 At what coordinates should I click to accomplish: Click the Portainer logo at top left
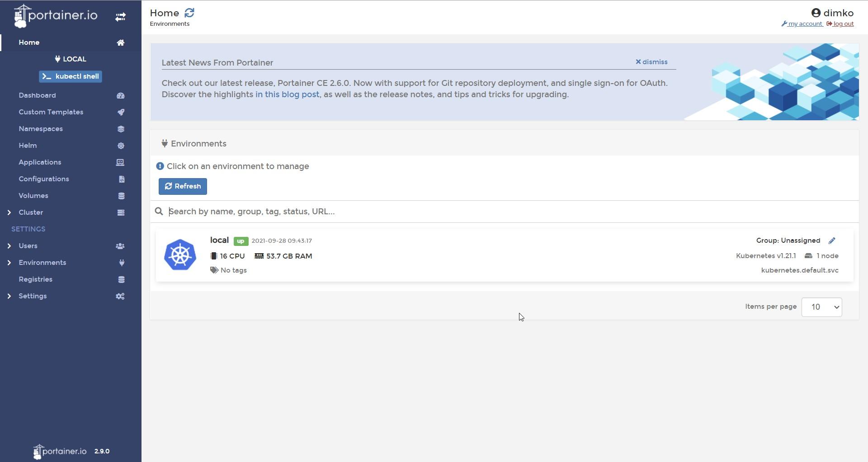click(56, 16)
